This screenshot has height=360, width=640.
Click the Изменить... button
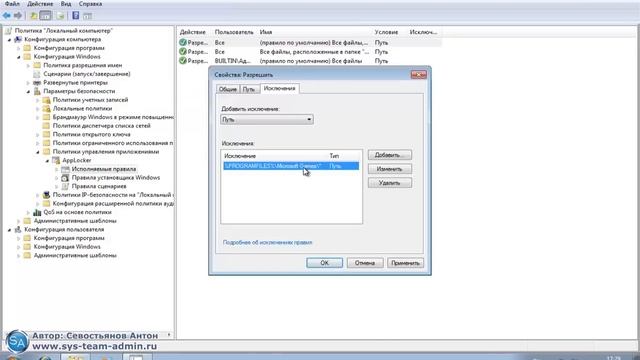pyautogui.click(x=390, y=169)
